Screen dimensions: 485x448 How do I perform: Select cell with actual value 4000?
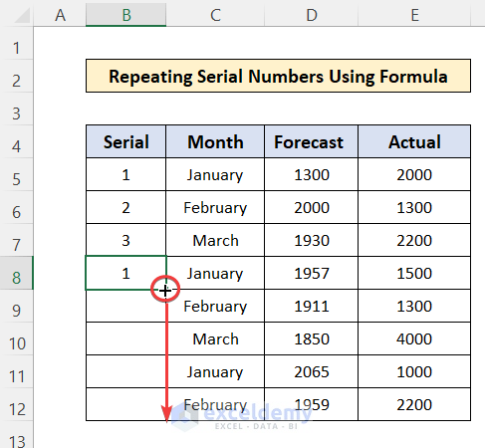point(414,338)
